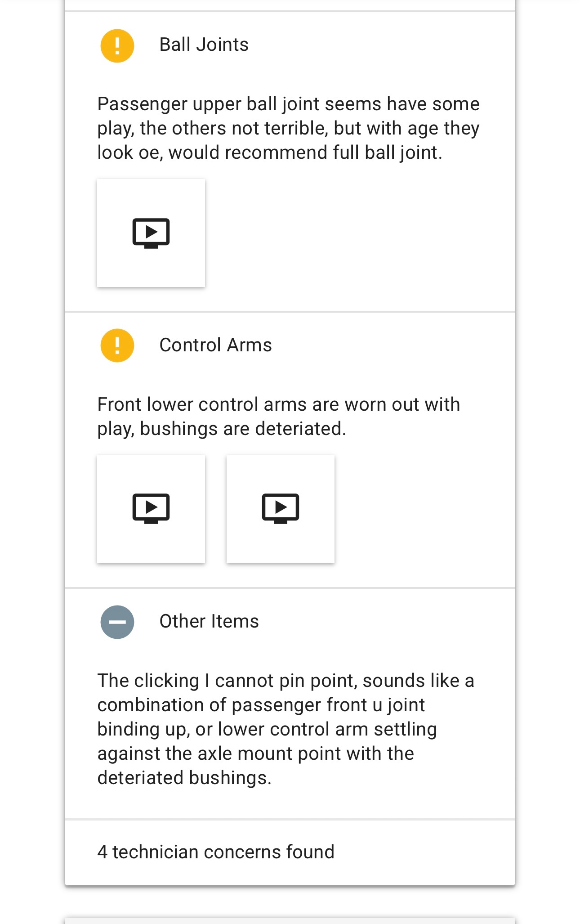This screenshot has height=924, width=580.
Task: Click the play icon in Ball Joints thumbnail
Action: tap(151, 233)
